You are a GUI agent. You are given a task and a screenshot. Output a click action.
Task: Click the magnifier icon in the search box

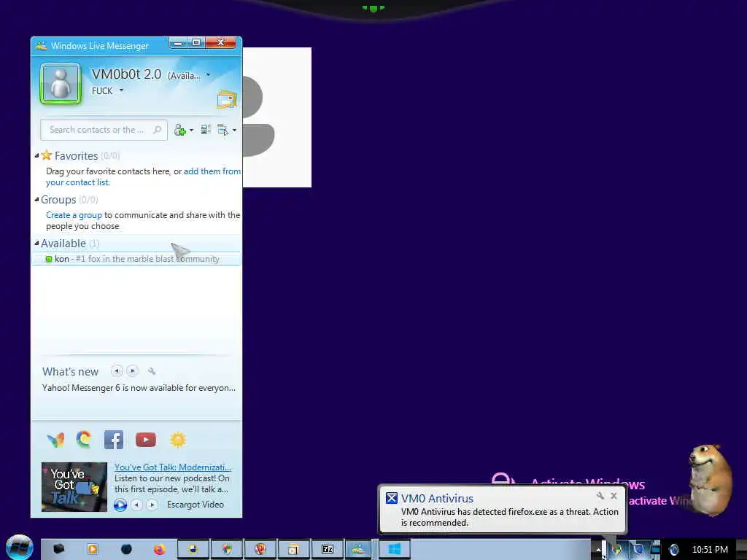point(158,130)
